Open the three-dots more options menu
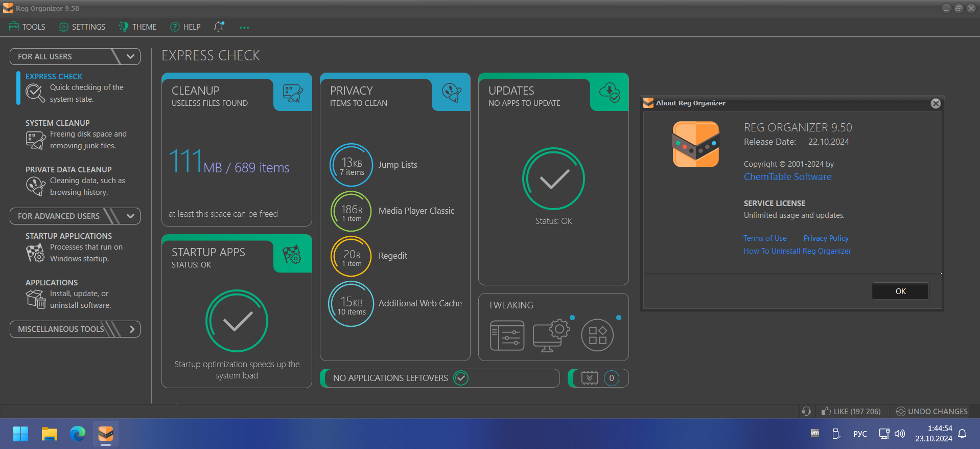This screenshot has height=449, width=980. click(244, 28)
